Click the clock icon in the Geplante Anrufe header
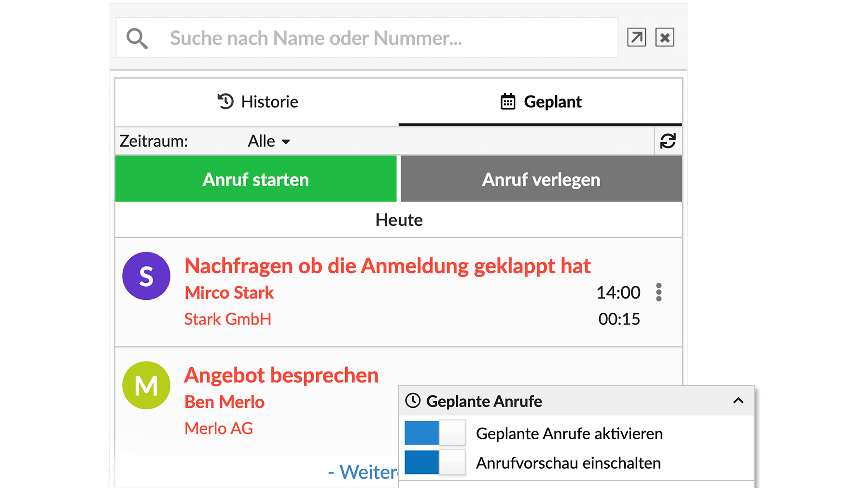Viewport: 868px width, 488px height. [x=413, y=401]
